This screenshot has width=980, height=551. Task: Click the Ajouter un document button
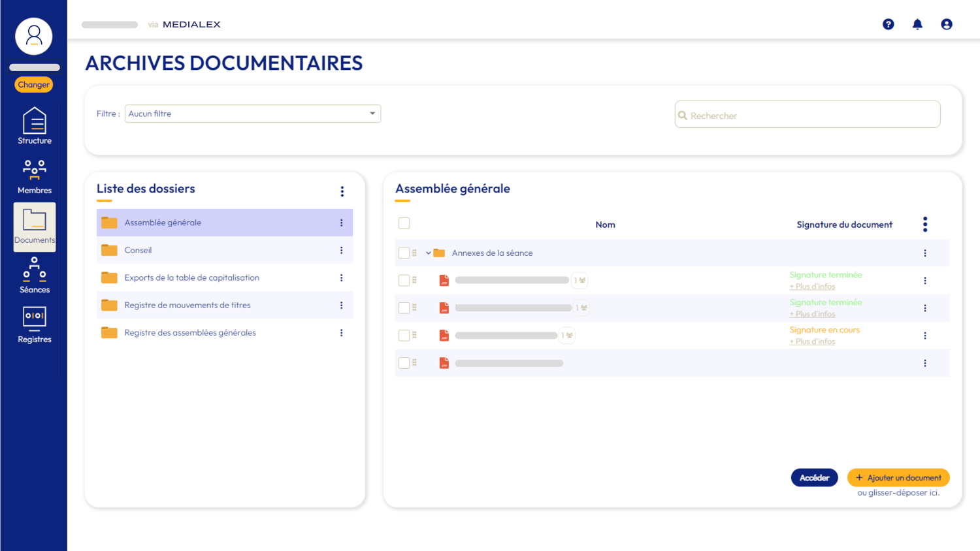[898, 477]
